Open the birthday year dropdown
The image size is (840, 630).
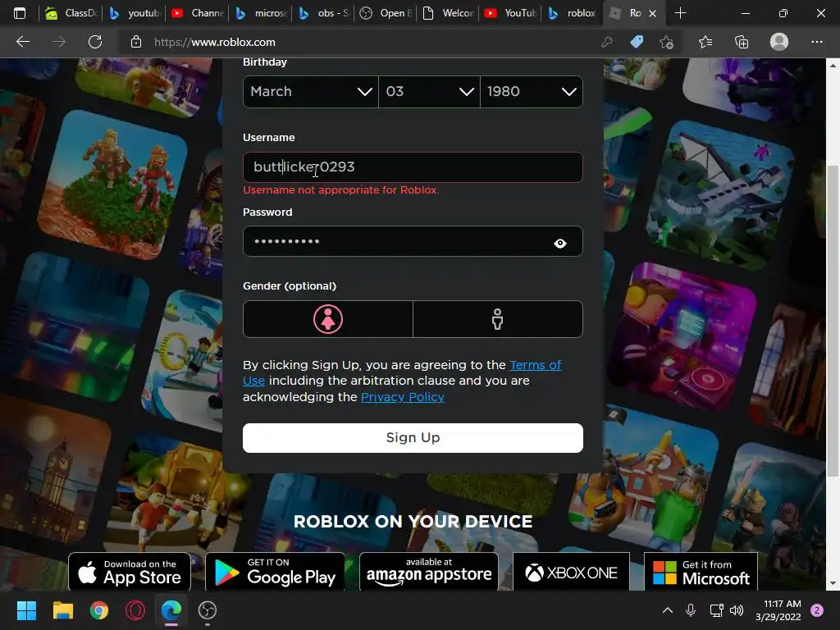tap(532, 92)
